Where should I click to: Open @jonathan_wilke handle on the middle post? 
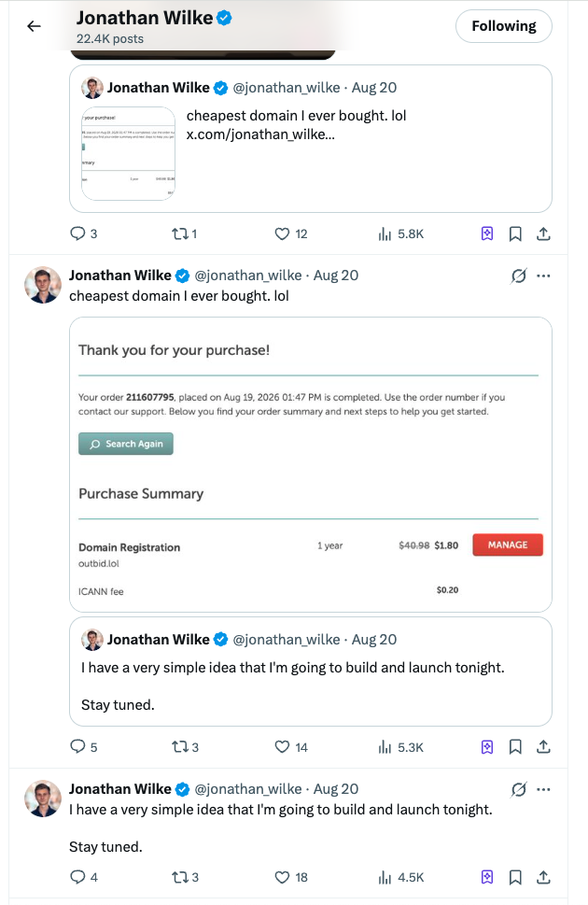[248, 276]
